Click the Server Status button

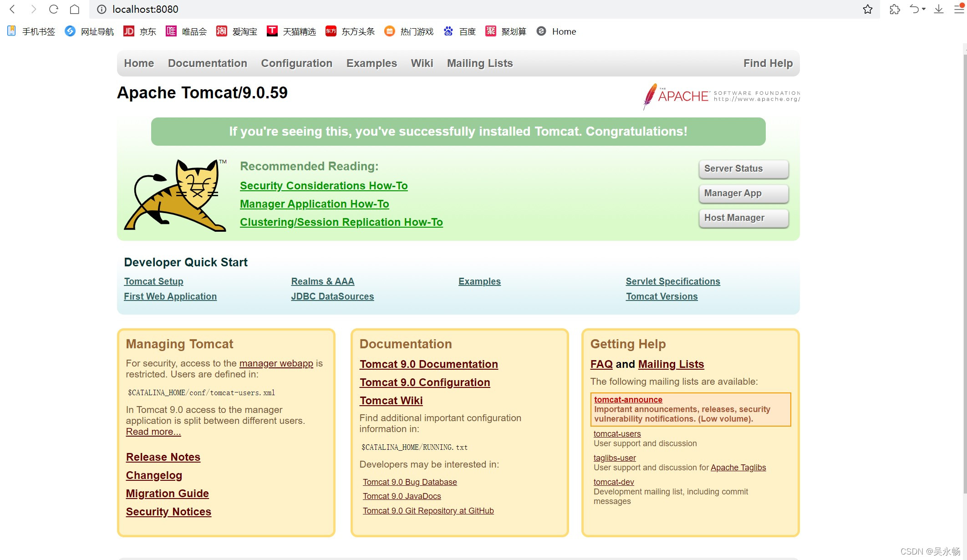(x=743, y=169)
